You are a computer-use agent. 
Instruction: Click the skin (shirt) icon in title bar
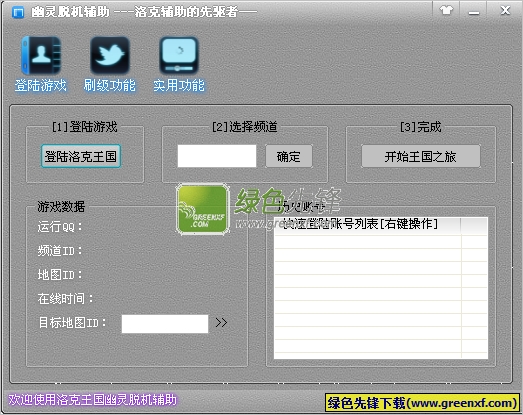pyautogui.click(x=446, y=11)
